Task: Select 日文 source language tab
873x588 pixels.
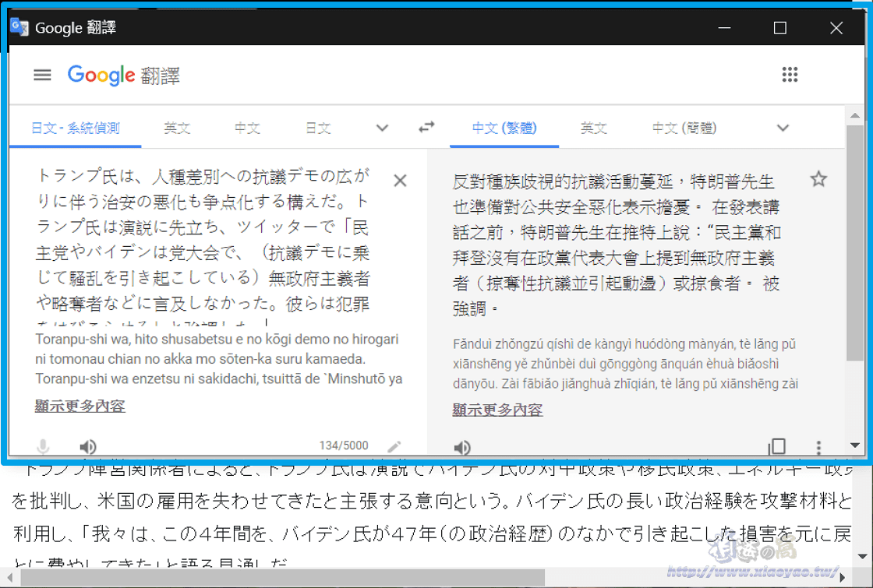Action: pyautogui.click(x=318, y=128)
